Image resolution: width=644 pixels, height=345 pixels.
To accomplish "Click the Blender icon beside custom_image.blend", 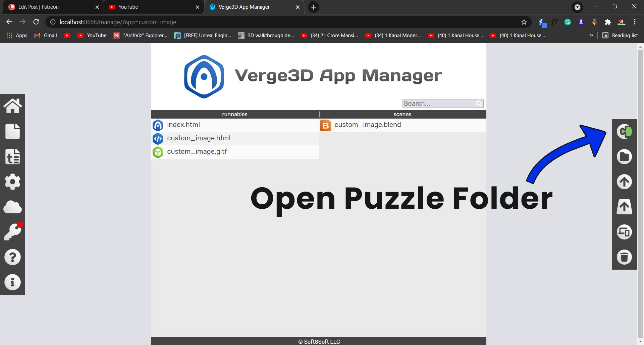I will (x=326, y=125).
